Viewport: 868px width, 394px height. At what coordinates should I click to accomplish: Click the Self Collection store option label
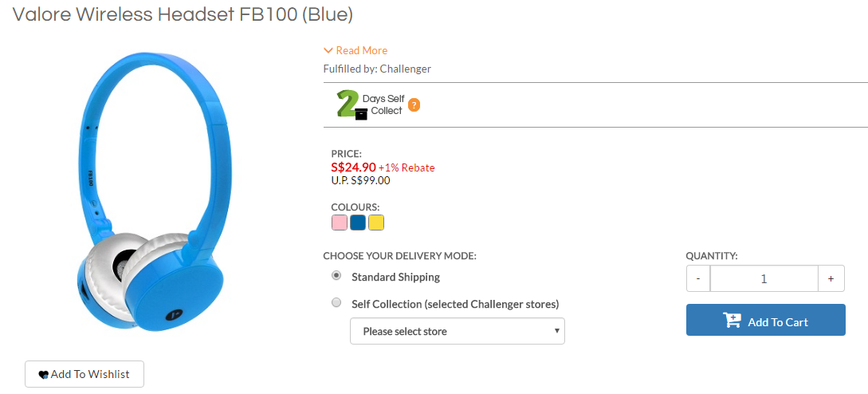(x=455, y=304)
